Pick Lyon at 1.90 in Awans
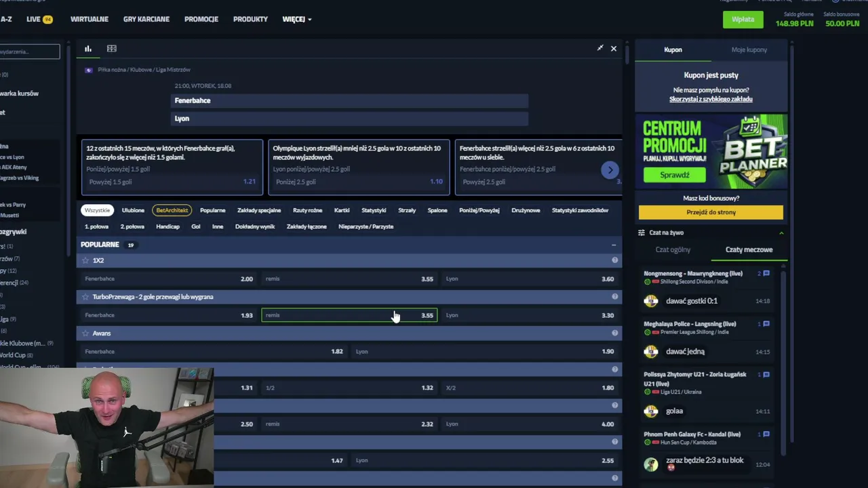Screen dimensions: 868x488 [x=485, y=352]
